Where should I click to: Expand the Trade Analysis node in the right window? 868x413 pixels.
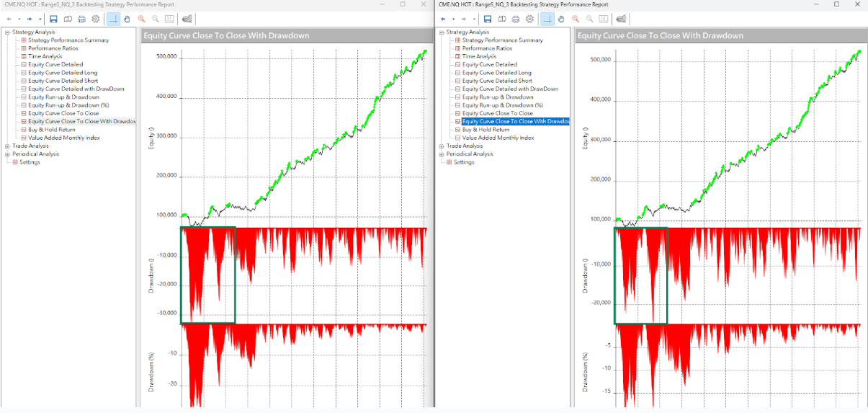[442, 146]
